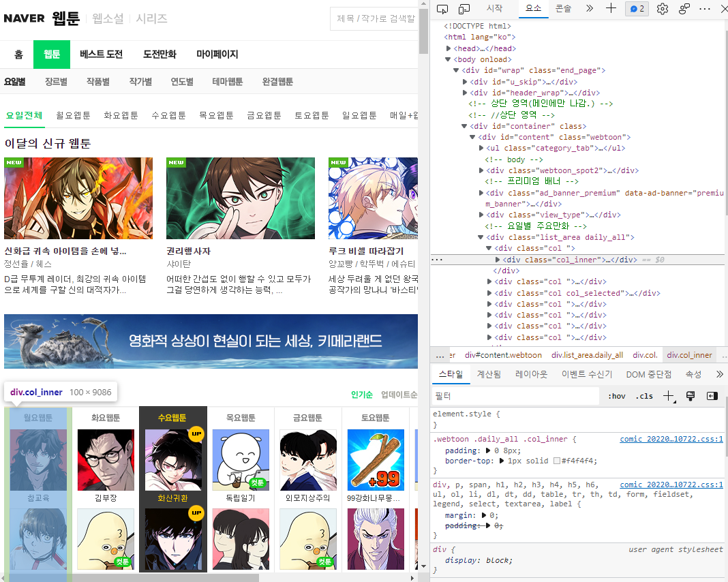Open 김부장 webtoon thumbnail
Viewport: 728px width, 582px height.
pos(106,460)
